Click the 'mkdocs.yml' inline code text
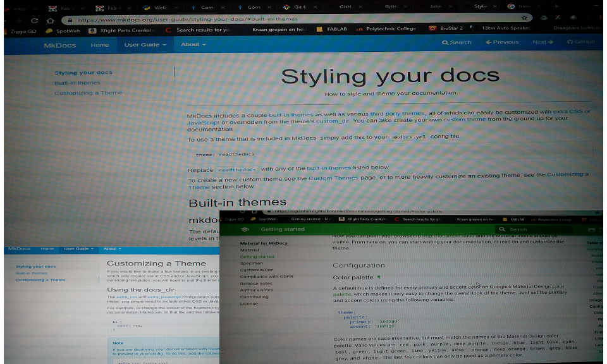607x364 pixels. tap(408, 137)
